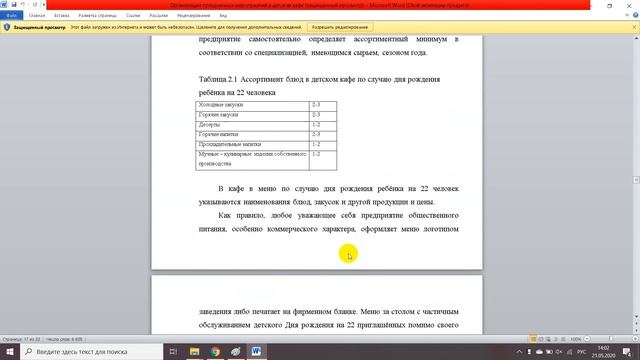Open the Ссылки ribbon tab
The width and height of the screenshot is (640, 360).
tap(133, 16)
